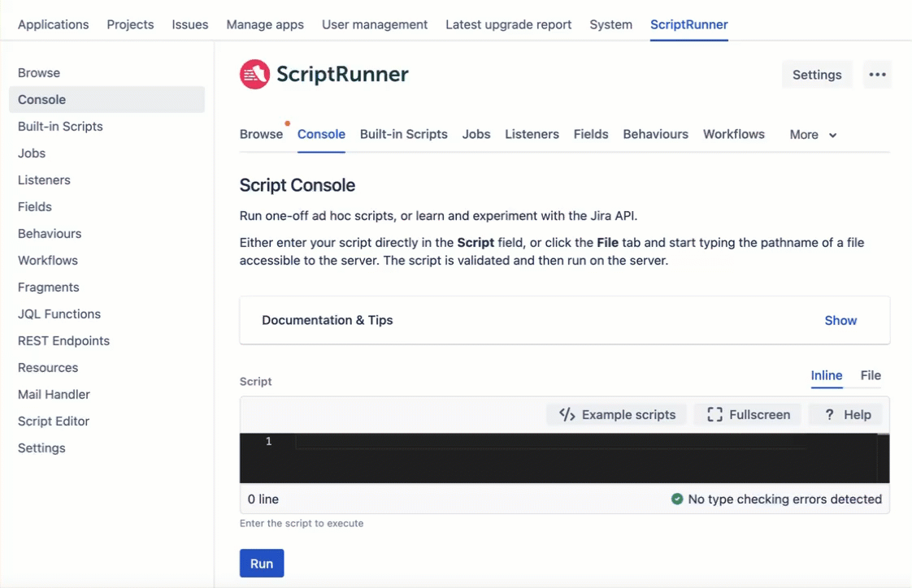Run the script with Run button
912x588 pixels.
[262, 563]
